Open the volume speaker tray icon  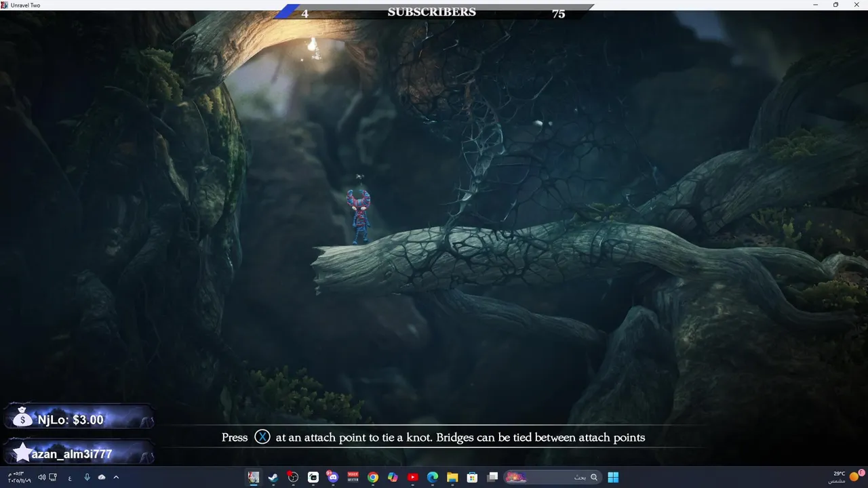tap(41, 477)
